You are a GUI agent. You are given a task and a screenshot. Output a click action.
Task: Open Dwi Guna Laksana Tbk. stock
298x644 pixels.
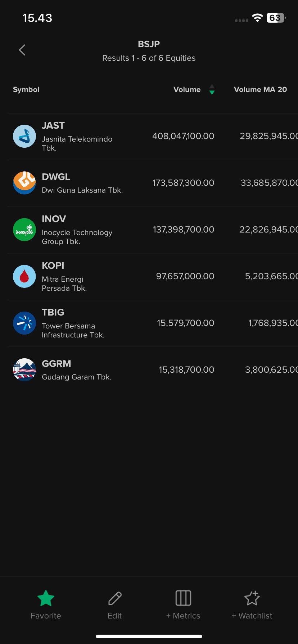[82, 190]
